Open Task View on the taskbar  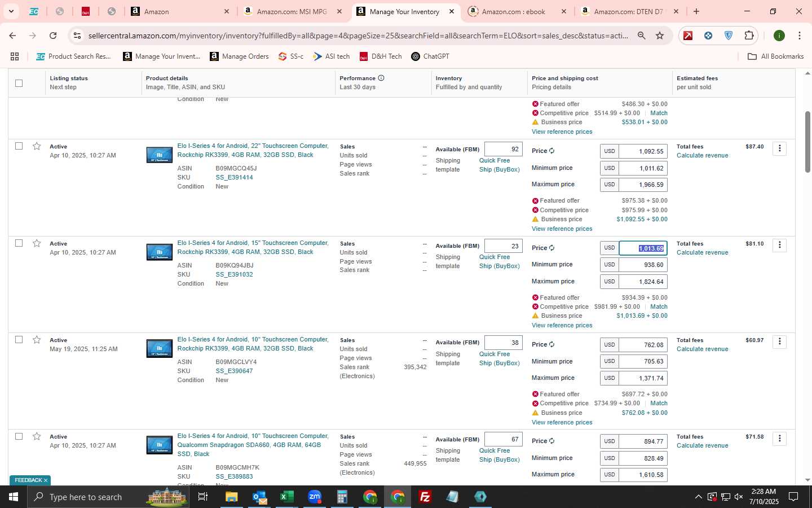pos(203,497)
